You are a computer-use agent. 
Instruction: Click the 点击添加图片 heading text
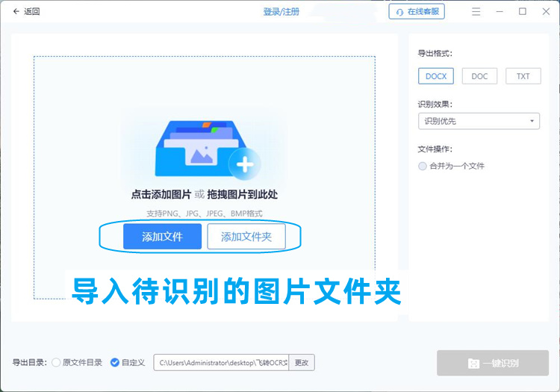tap(161, 195)
